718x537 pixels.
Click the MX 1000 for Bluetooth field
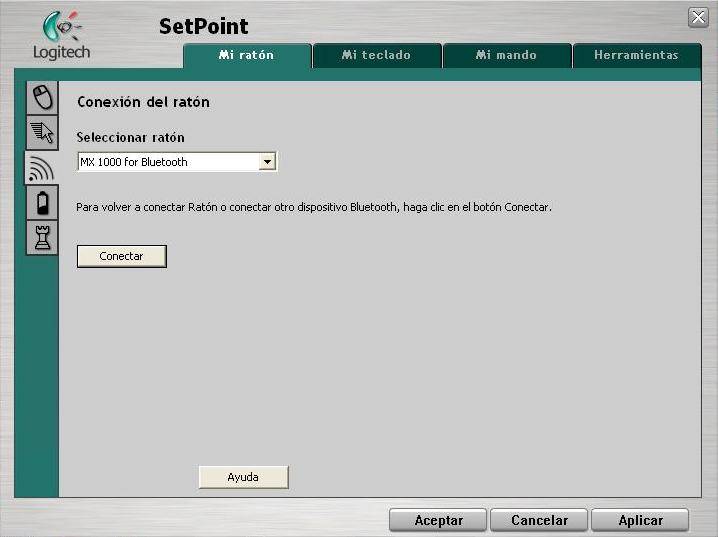tap(167, 162)
